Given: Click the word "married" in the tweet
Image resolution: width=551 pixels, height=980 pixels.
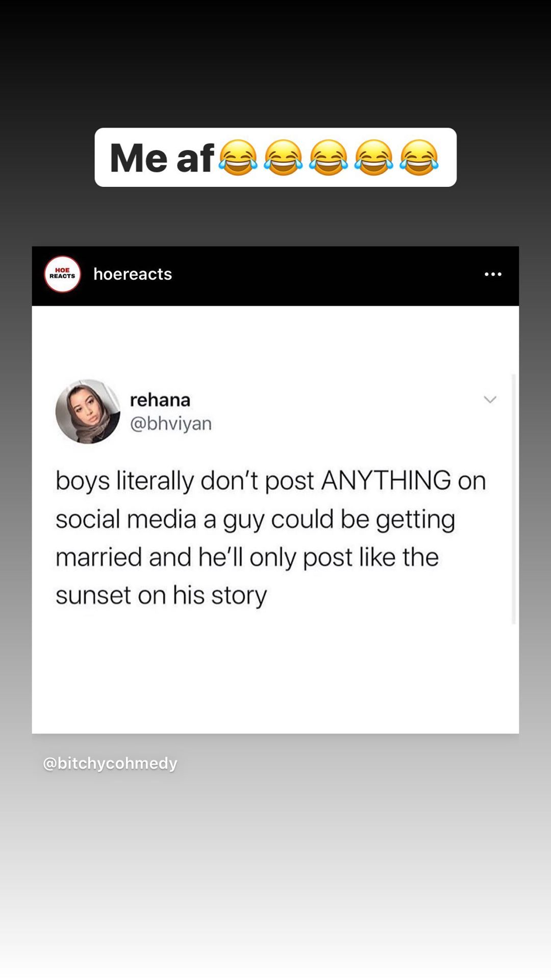Looking at the screenshot, I should [98, 557].
